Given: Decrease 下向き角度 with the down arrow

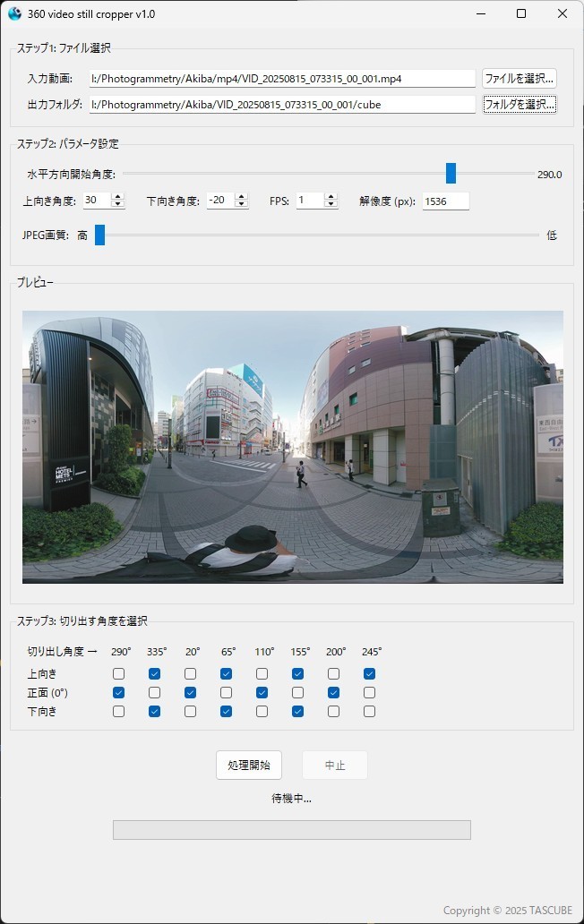Looking at the screenshot, I should [x=241, y=204].
